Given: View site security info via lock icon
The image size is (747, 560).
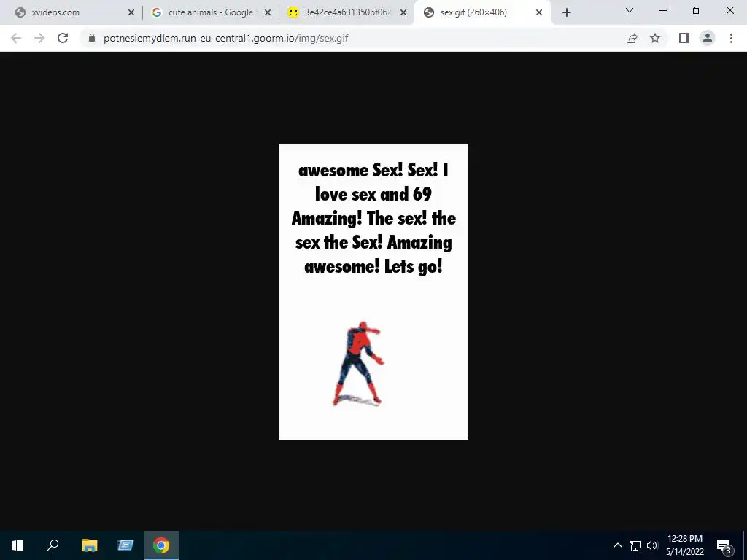Looking at the screenshot, I should coord(92,38).
